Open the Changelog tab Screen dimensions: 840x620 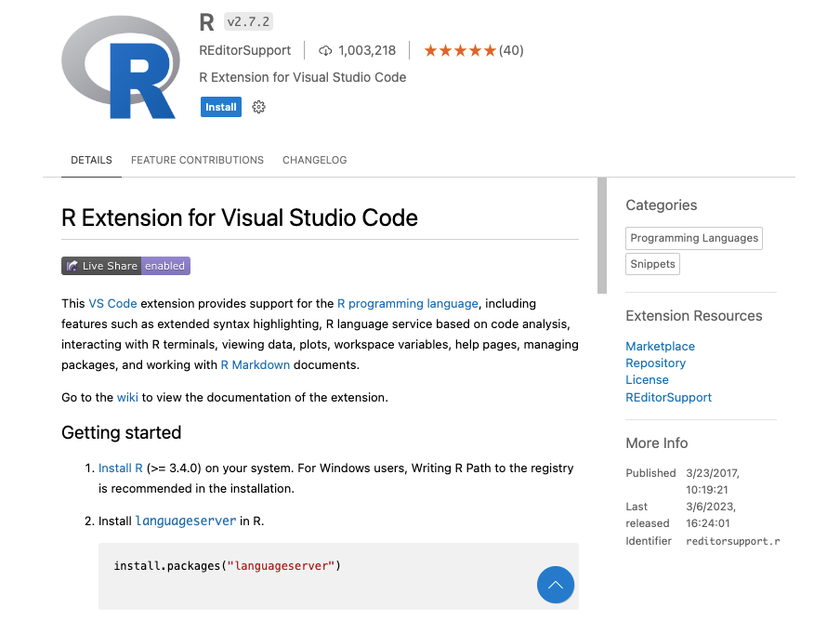(314, 160)
